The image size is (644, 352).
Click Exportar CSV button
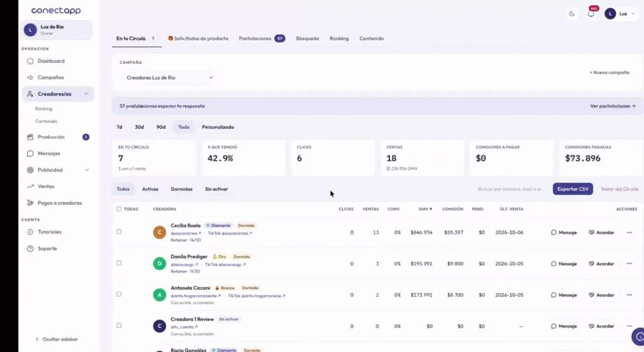click(572, 189)
